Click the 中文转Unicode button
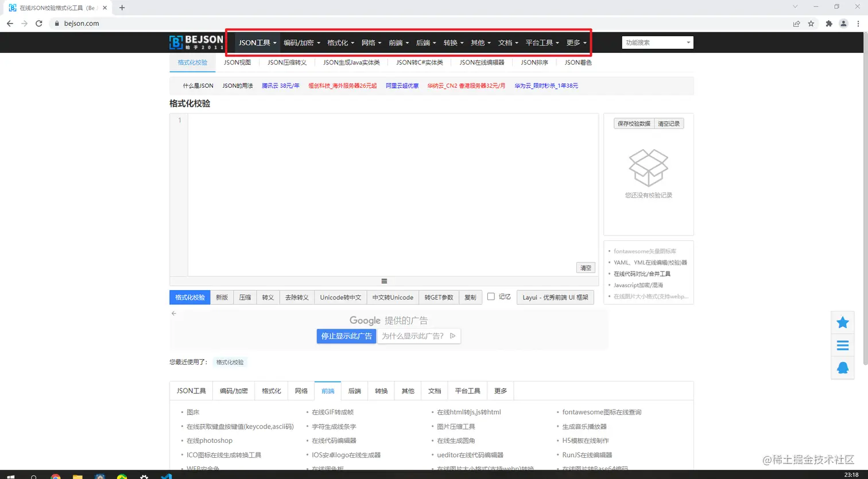Viewport: 868px width, 479px height. click(393, 297)
